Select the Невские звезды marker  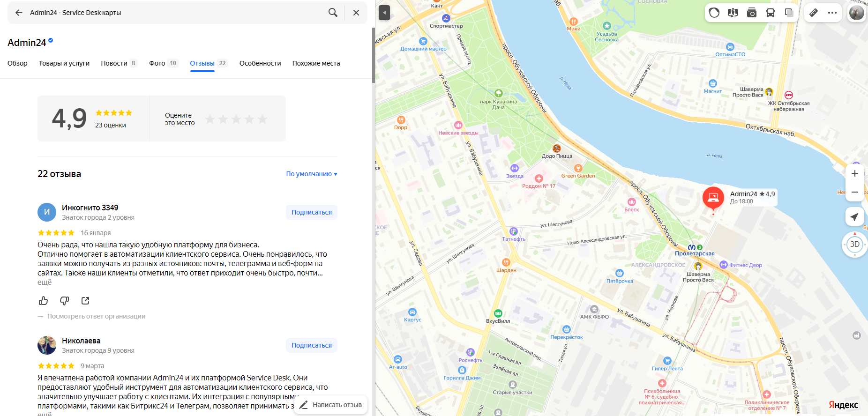458,125
